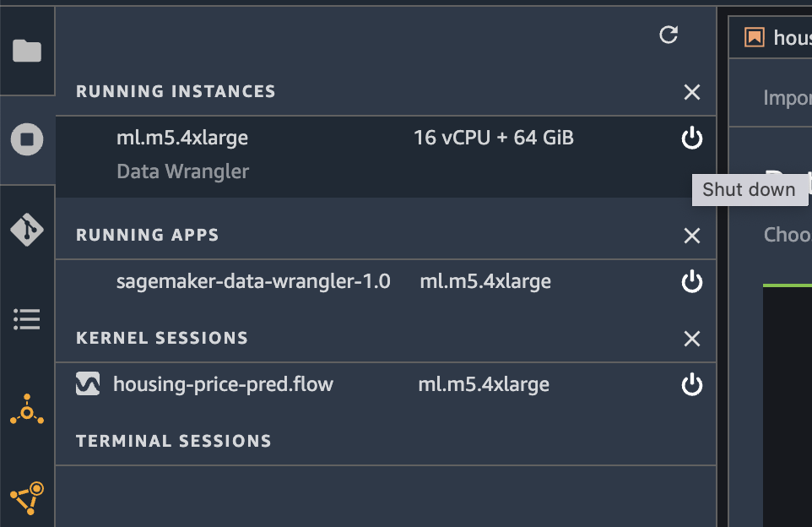
Task: Shut down the ml.m5.4xlarge Data Wrangler instance
Action: coord(692,138)
